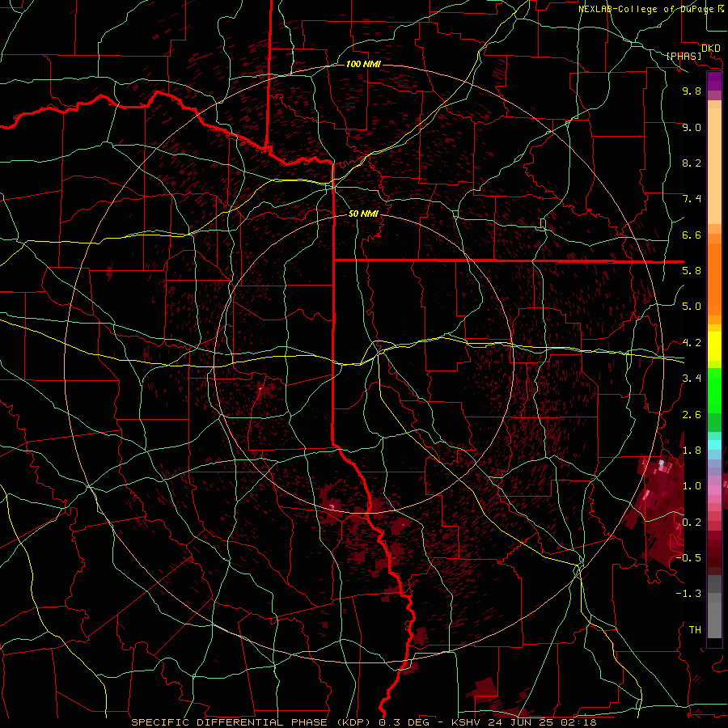
Task: Click the DKD label above the color scale
Action: tap(711, 49)
